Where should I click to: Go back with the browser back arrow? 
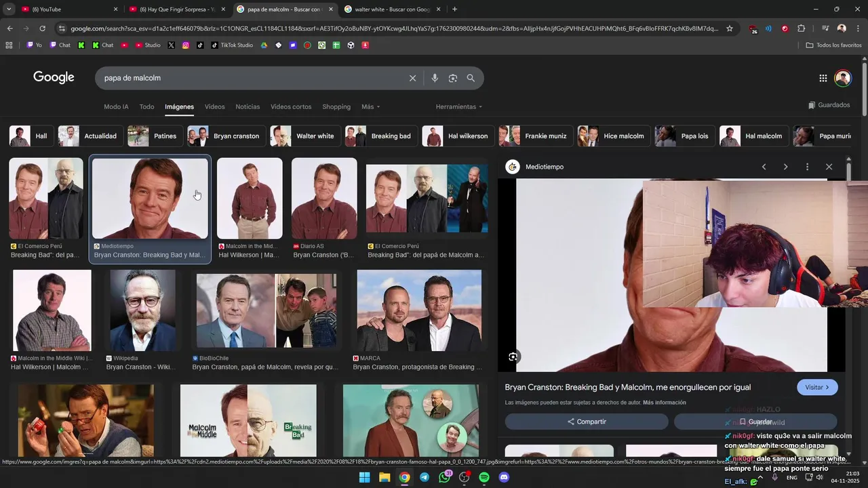tap(9, 28)
